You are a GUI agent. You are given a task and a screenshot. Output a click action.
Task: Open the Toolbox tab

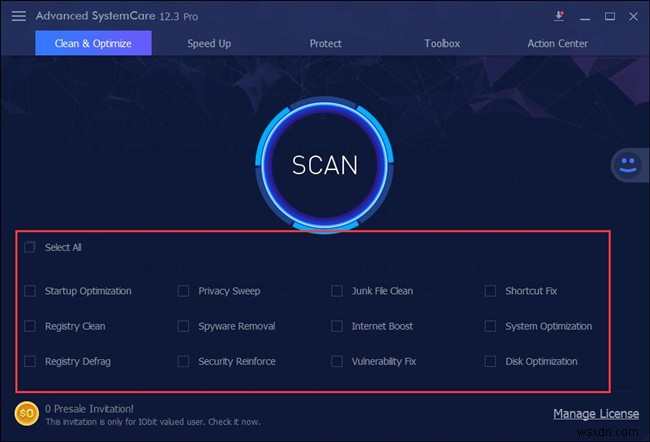441,44
